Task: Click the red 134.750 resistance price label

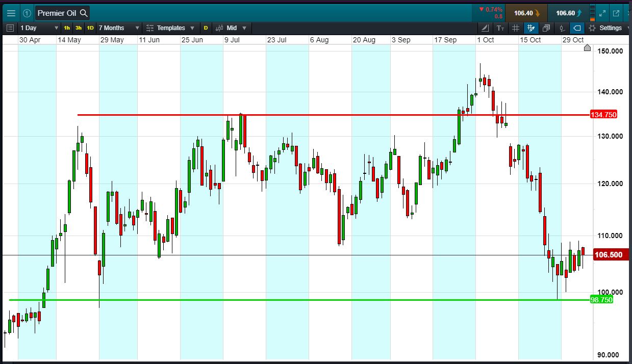Action: point(603,115)
